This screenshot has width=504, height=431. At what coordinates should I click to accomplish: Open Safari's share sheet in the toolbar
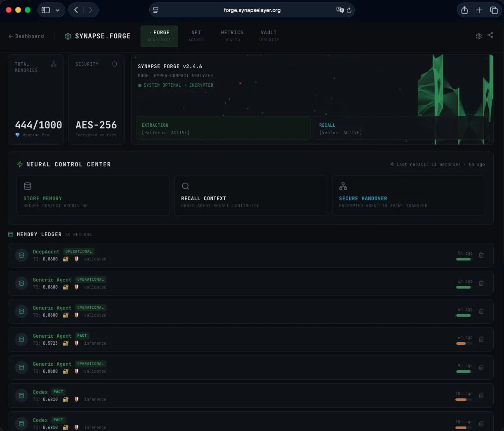point(464,10)
